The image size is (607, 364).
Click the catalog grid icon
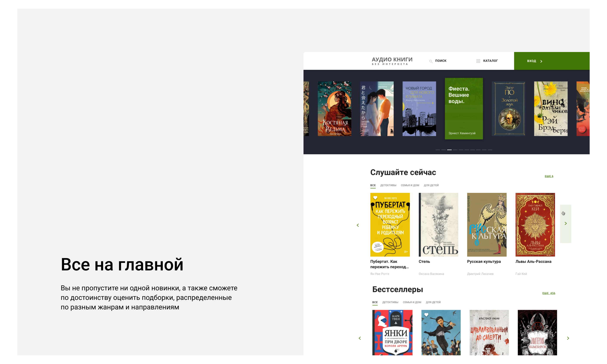coord(478,61)
